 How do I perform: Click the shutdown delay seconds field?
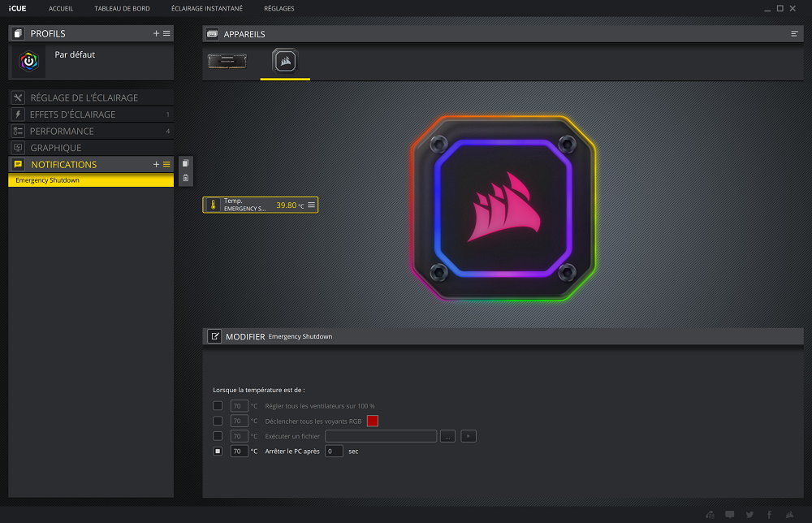pos(334,451)
